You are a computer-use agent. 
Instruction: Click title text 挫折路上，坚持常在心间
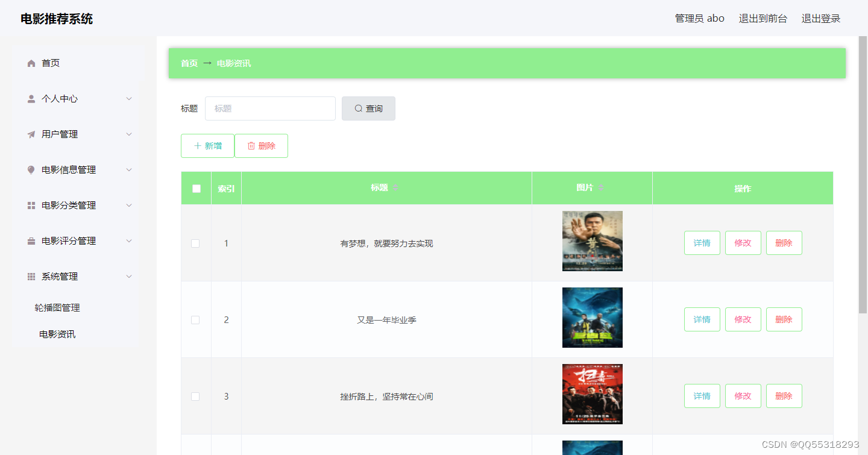pyautogui.click(x=386, y=397)
